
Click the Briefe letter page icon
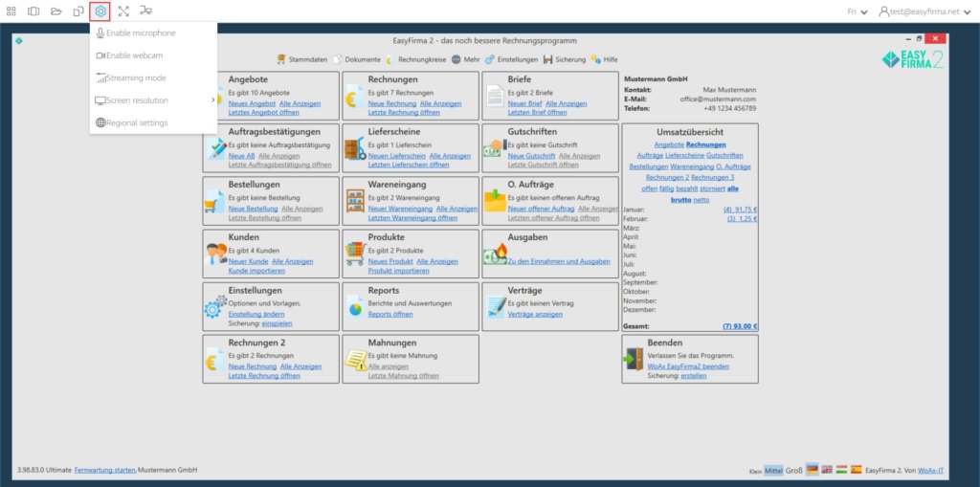(x=495, y=97)
